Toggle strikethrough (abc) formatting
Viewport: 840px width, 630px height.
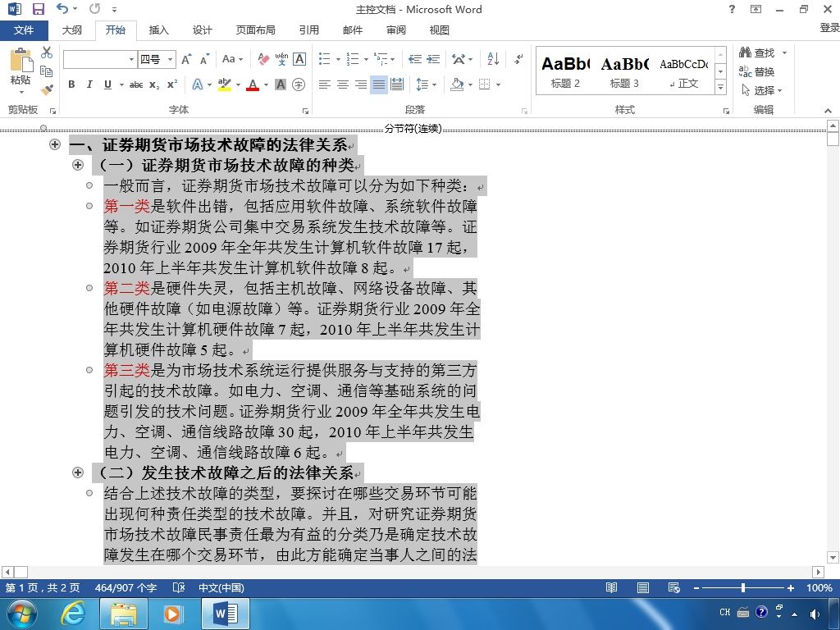[136, 84]
